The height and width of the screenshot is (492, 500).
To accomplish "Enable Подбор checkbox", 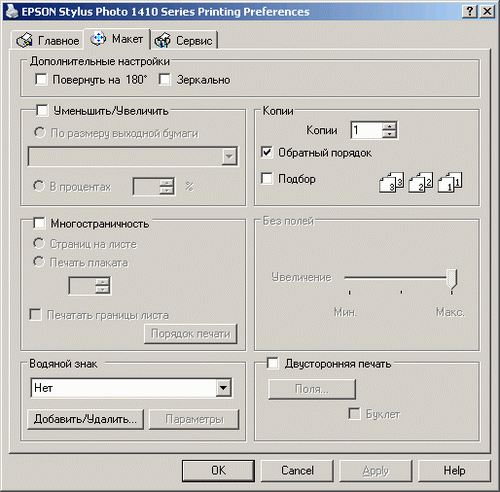I will point(267,178).
